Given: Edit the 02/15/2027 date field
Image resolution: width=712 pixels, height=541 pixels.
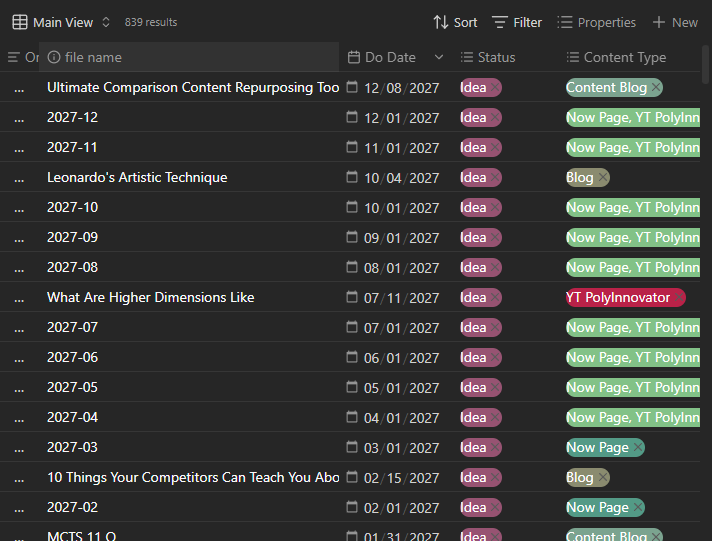Looking at the screenshot, I should tap(401, 478).
